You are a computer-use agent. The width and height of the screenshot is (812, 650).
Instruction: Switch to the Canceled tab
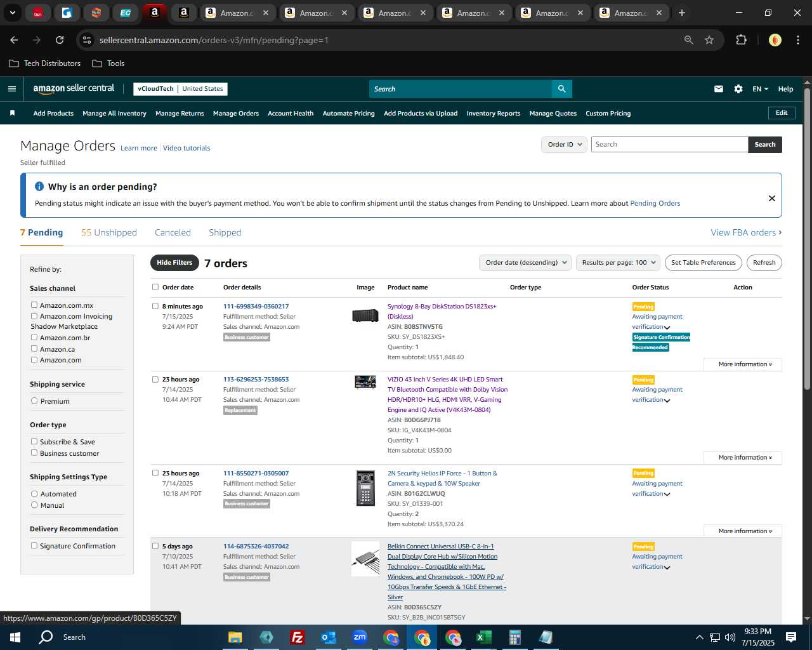[173, 232]
